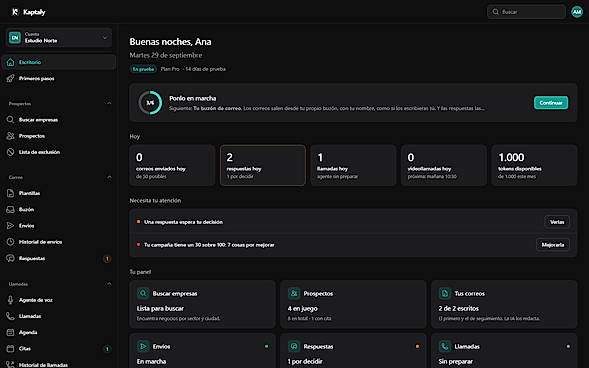Click 'Plan Pro · 14 días de prueba' text
Viewport: 589px width, 368px height.
(193, 69)
